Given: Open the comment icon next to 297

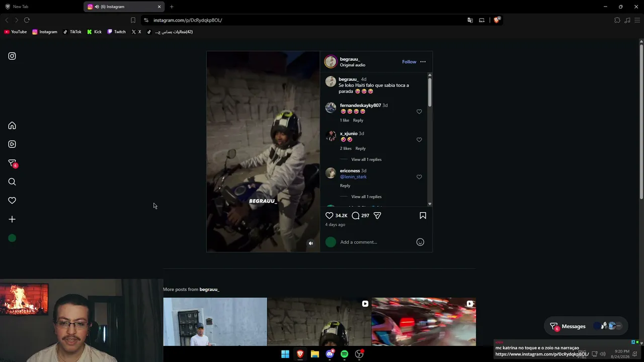Looking at the screenshot, I should pyautogui.click(x=356, y=216).
